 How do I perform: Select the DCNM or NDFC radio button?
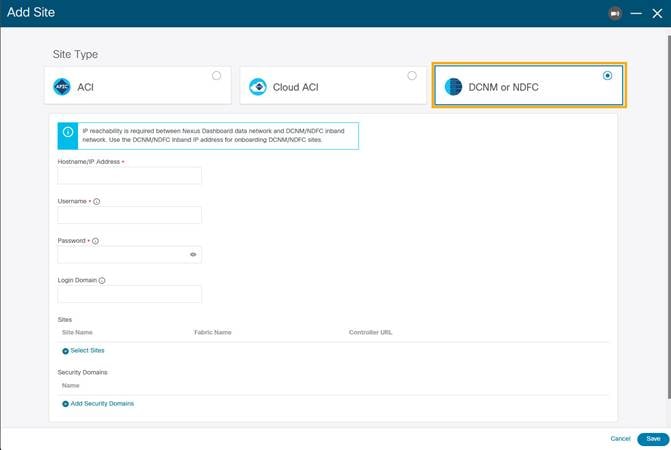click(607, 76)
